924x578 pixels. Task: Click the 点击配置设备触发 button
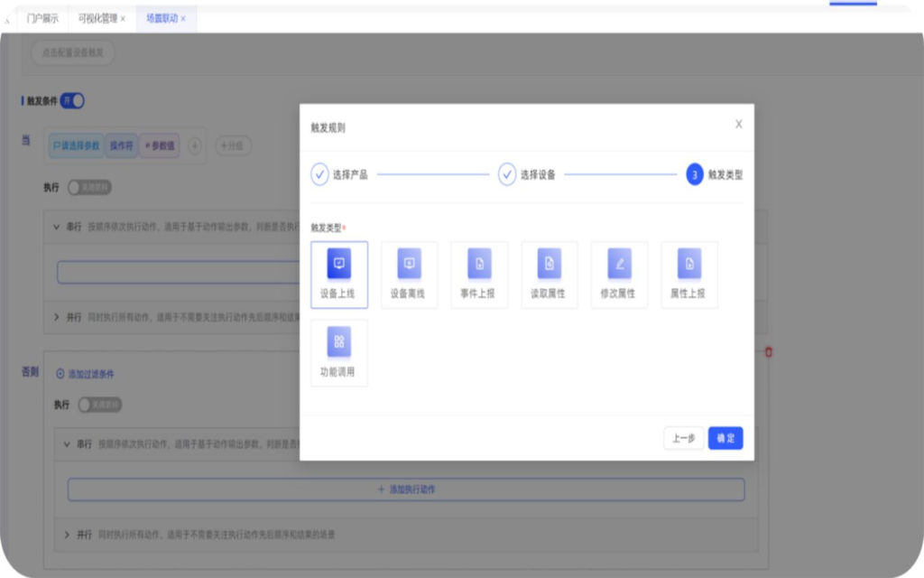click(72, 52)
